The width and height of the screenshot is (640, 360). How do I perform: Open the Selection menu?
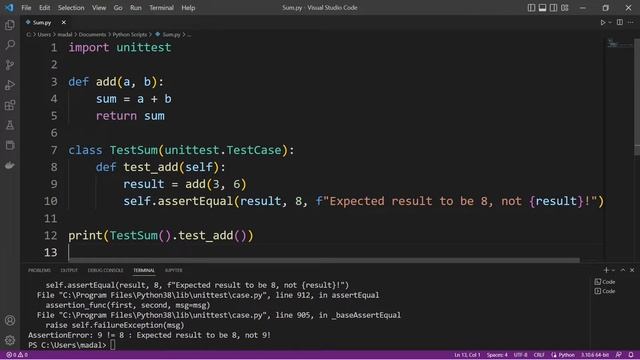pyautogui.click(x=71, y=8)
